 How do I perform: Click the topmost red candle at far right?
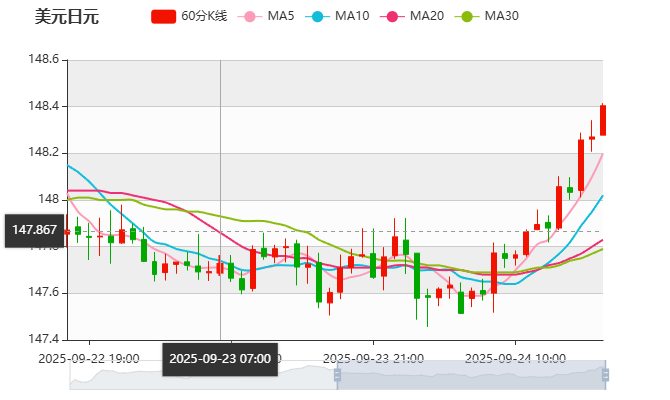pyautogui.click(x=602, y=119)
